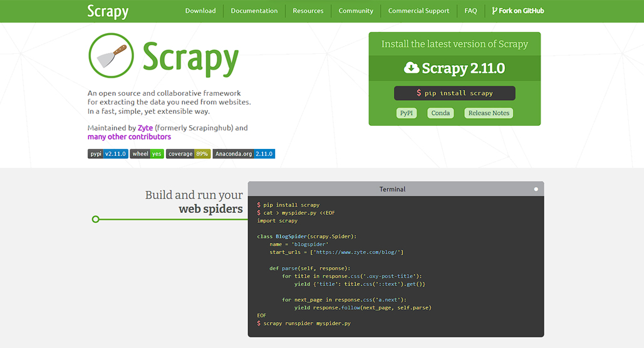This screenshot has width=644, height=348.
Task: Click the start_urls zyte.com/blog line
Action: [x=336, y=252]
